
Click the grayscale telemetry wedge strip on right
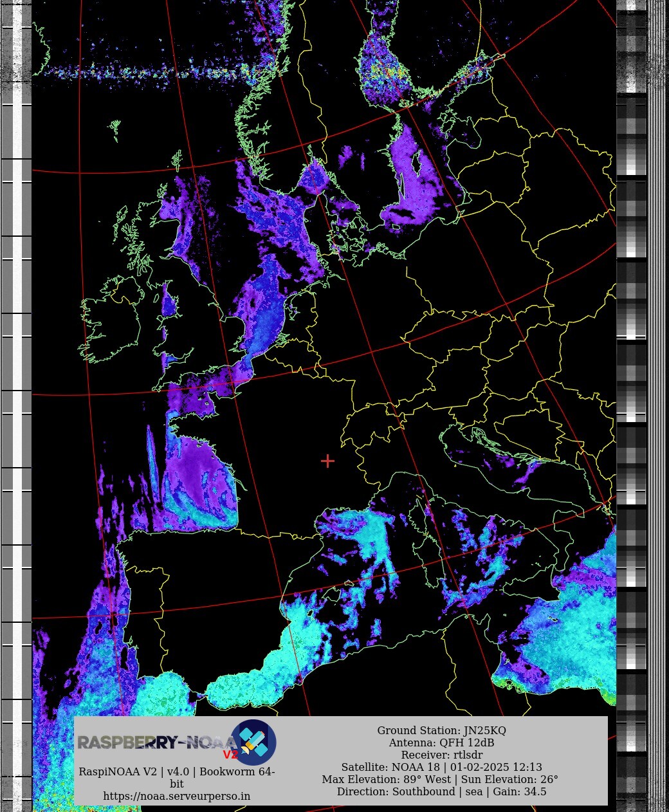pos(631,386)
